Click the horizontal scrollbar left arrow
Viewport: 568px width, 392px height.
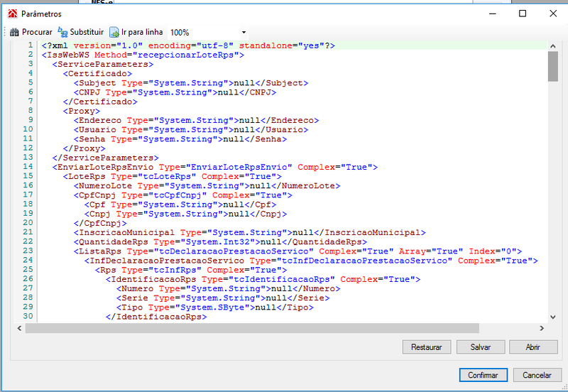(x=20, y=328)
